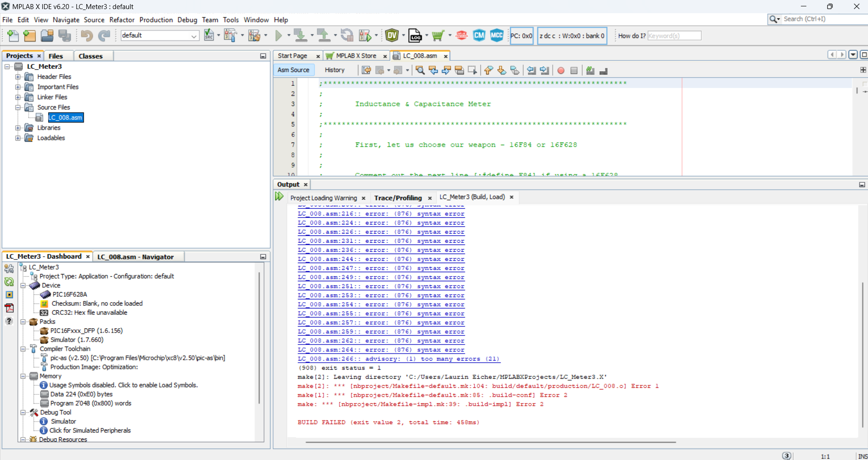This screenshot has height=460, width=868.
Task: Click Stop Macro Recording square icon
Action: pos(574,70)
